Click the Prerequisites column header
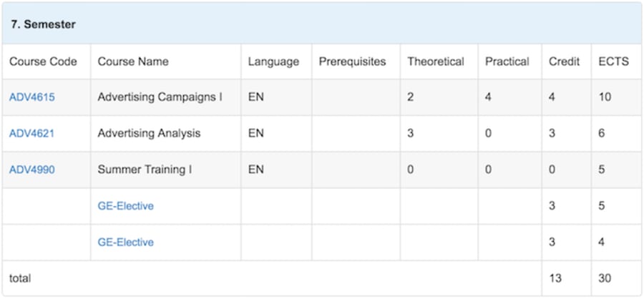644x299 pixels. tap(352, 62)
